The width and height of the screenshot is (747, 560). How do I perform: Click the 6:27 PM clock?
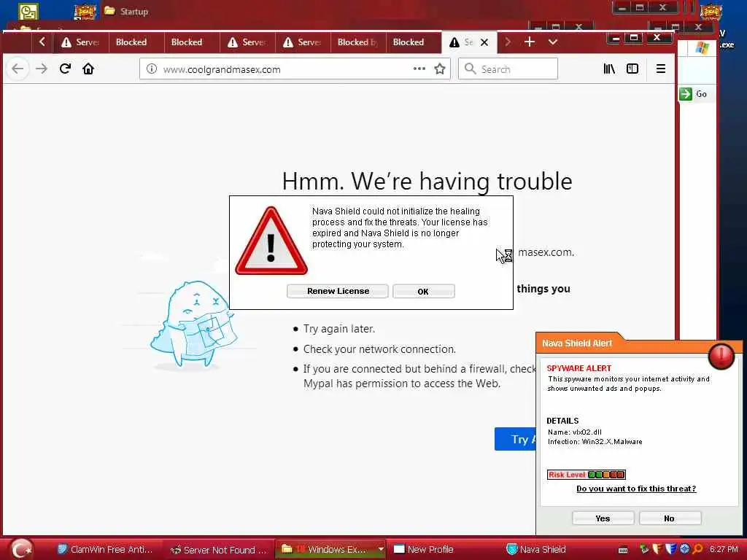pos(724,549)
